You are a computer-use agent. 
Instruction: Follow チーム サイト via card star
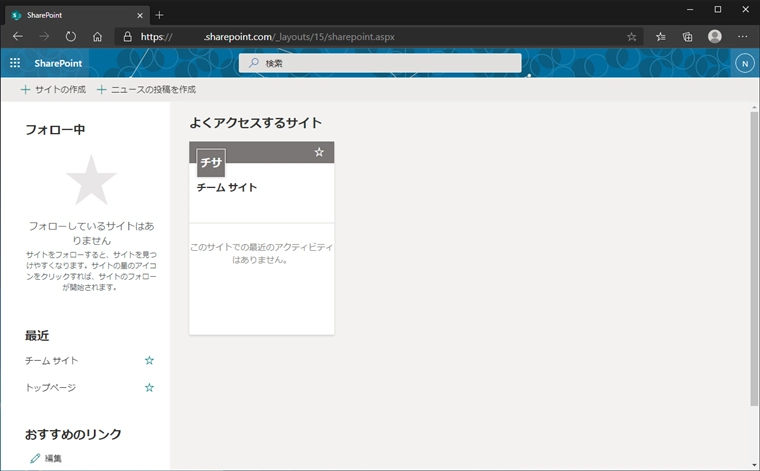tap(319, 152)
